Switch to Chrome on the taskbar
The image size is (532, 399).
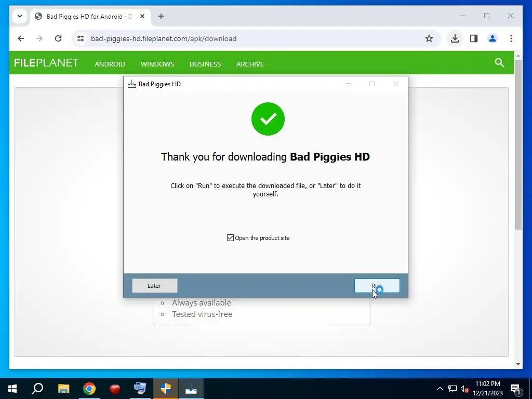[89, 389]
